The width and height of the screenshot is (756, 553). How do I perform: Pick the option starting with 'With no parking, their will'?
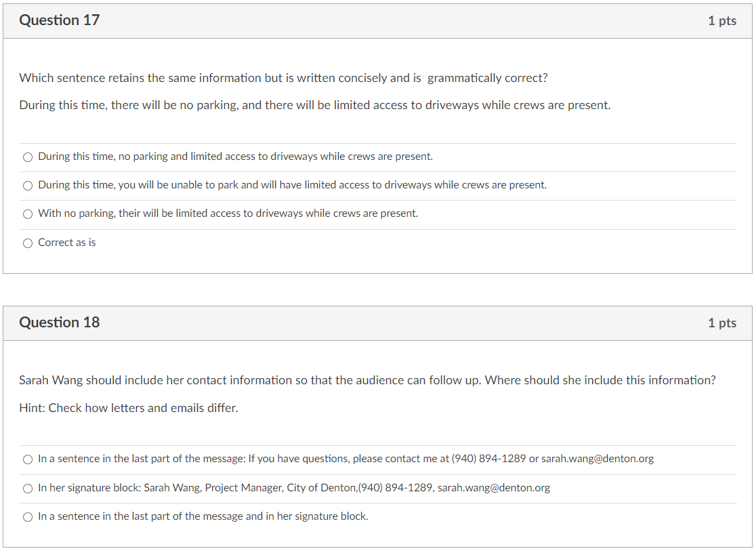point(28,213)
